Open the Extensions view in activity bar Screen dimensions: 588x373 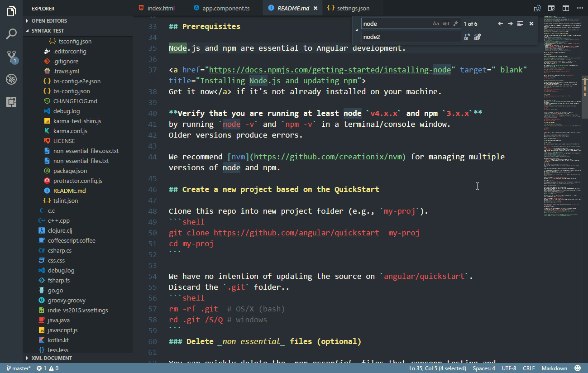[x=11, y=102]
